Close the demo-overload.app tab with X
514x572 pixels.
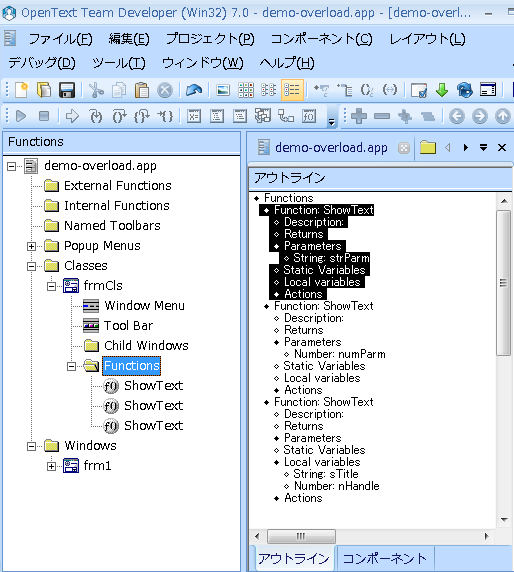click(502, 148)
